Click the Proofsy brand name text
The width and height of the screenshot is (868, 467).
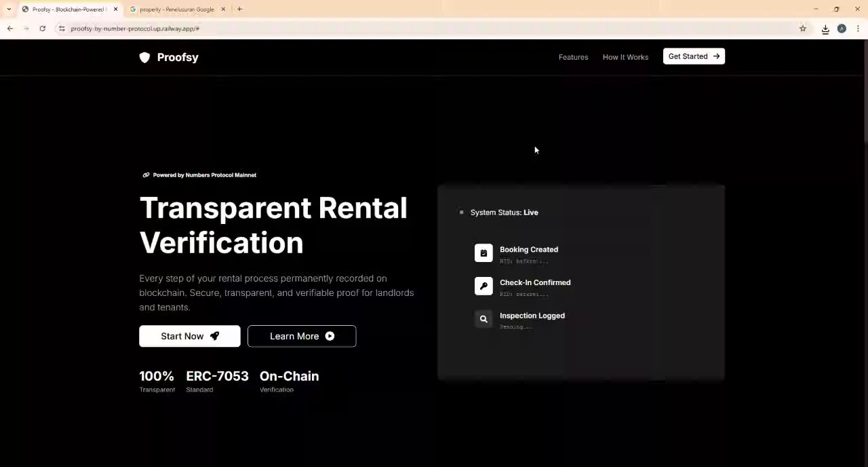[178, 58]
